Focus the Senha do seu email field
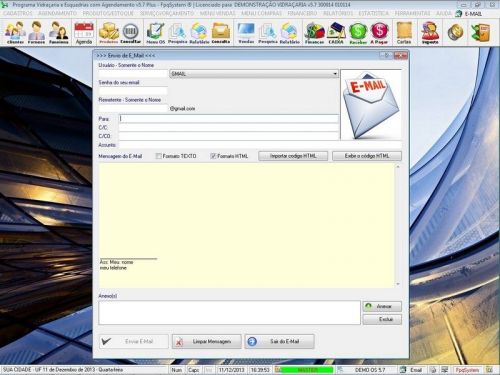 click(x=133, y=91)
